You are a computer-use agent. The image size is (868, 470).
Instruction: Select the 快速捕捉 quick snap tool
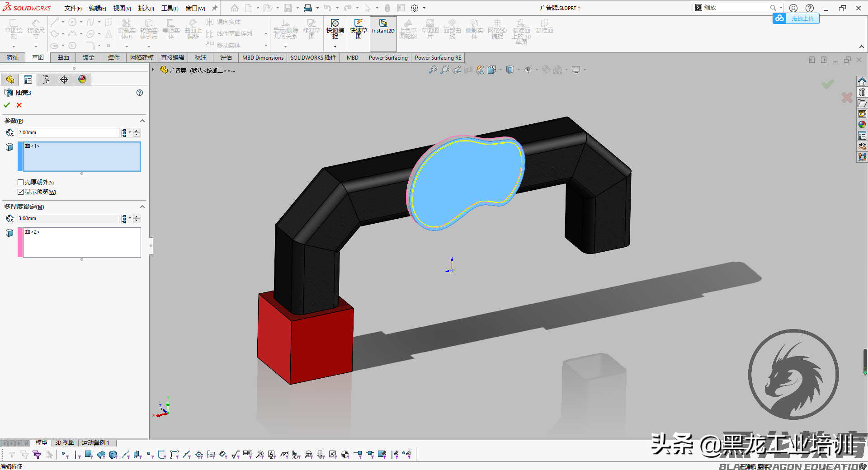335,30
